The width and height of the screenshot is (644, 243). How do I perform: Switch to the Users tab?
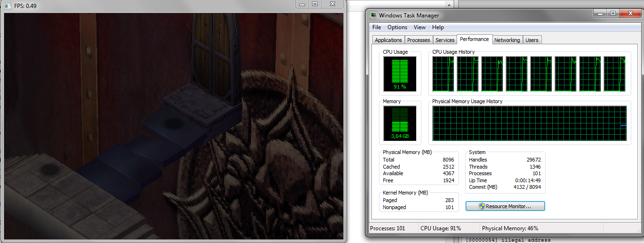(531, 40)
